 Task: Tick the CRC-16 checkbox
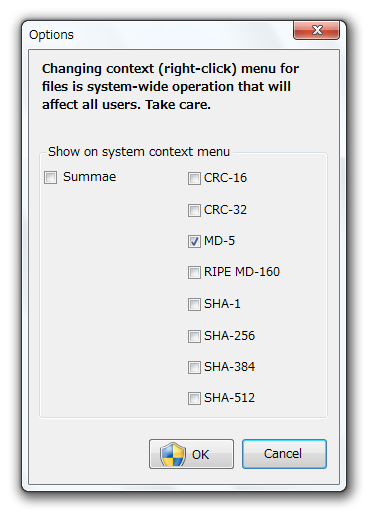[194, 178]
